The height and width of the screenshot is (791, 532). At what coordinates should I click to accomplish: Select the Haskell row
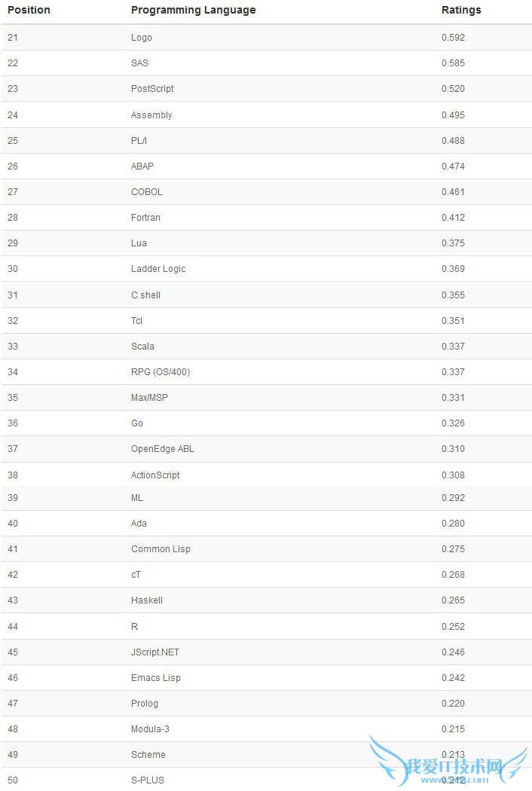click(147, 600)
